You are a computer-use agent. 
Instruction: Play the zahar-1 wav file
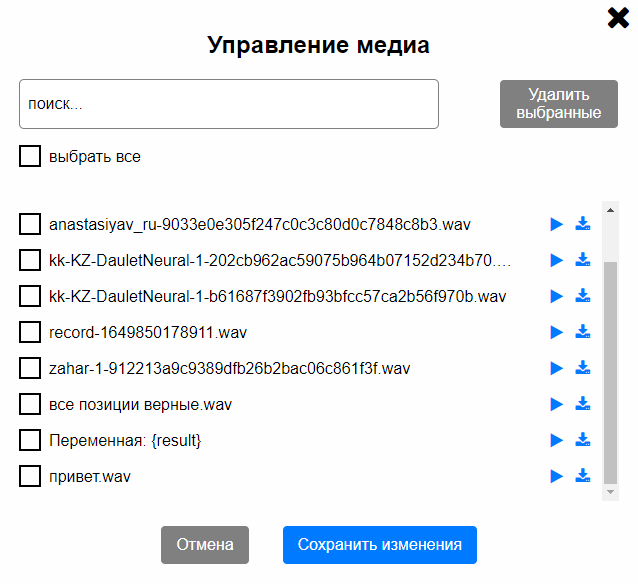click(557, 368)
